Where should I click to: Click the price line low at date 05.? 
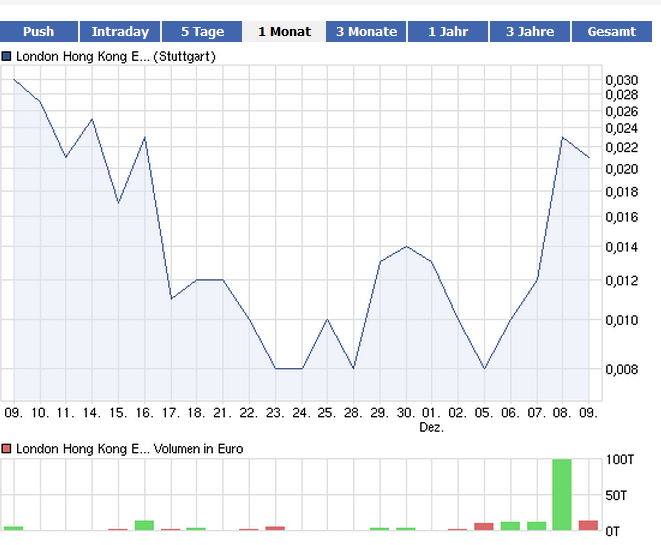[484, 368]
